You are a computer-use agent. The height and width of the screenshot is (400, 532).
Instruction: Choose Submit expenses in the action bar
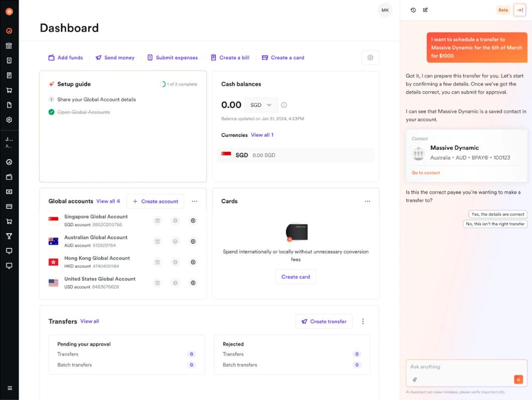pyautogui.click(x=172, y=58)
